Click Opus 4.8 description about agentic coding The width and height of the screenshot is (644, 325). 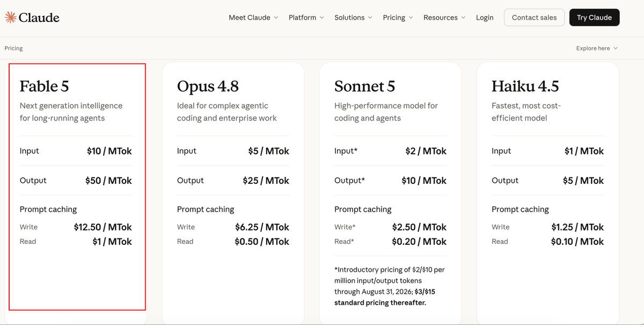click(x=227, y=112)
